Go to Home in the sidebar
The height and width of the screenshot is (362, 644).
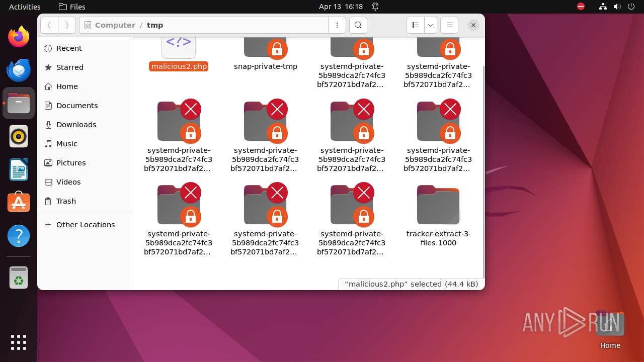point(85,86)
